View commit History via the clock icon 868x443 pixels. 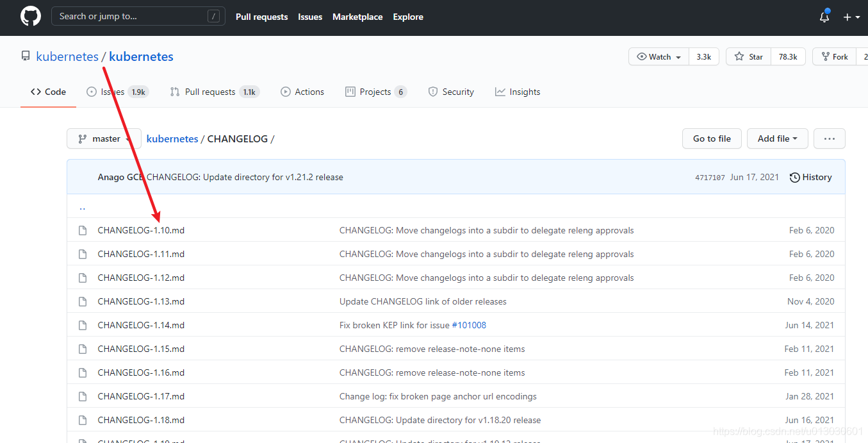[794, 177]
